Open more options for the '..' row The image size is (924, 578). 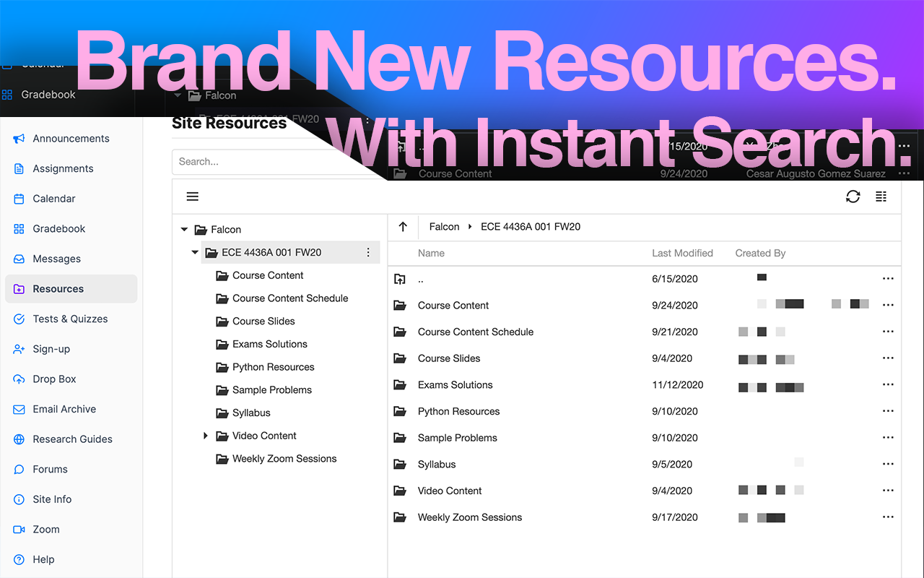[x=888, y=279]
